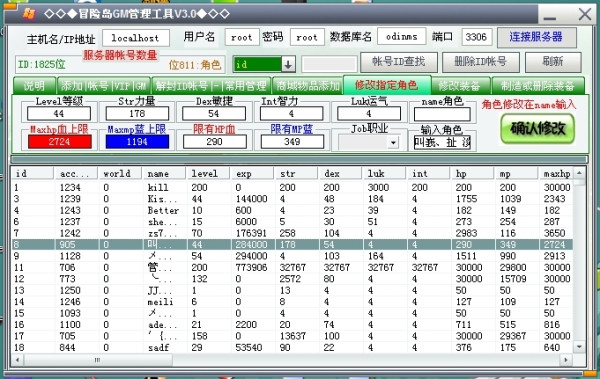Click the 用户名 field showing root

242,38
